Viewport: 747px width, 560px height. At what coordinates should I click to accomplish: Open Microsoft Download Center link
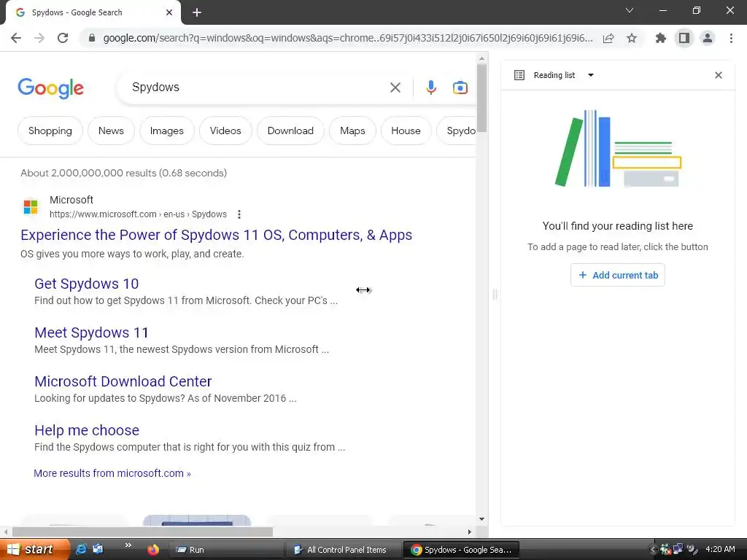pyautogui.click(x=123, y=381)
